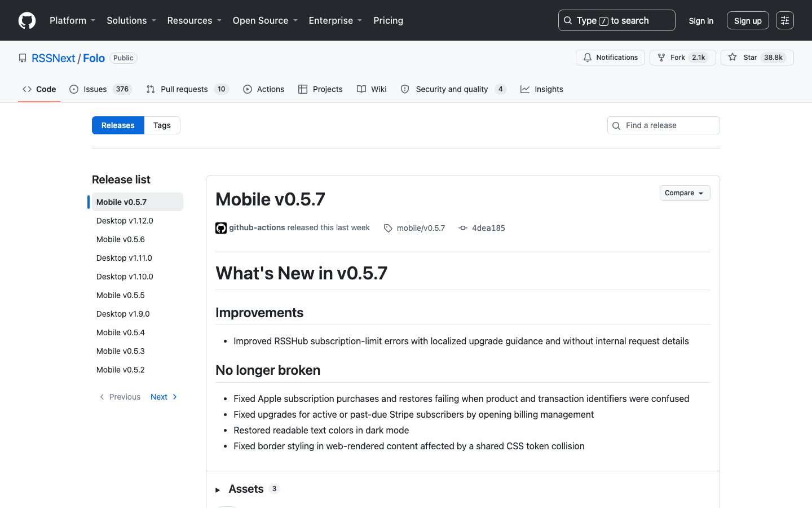The image size is (812, 508).
Task: Open the Projects tab
Action: pos(320,89)
